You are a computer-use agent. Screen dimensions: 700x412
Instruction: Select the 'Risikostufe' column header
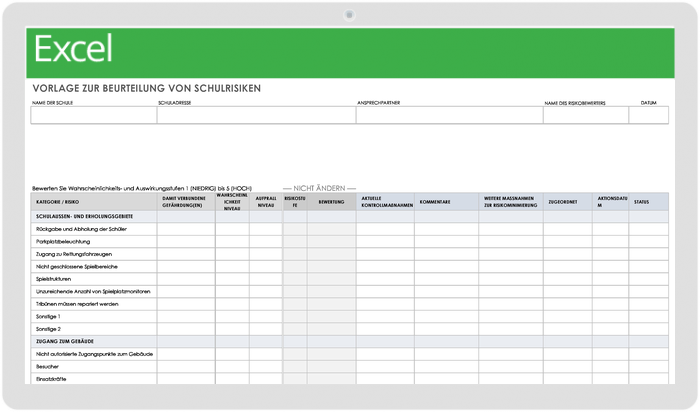point(295,202)
